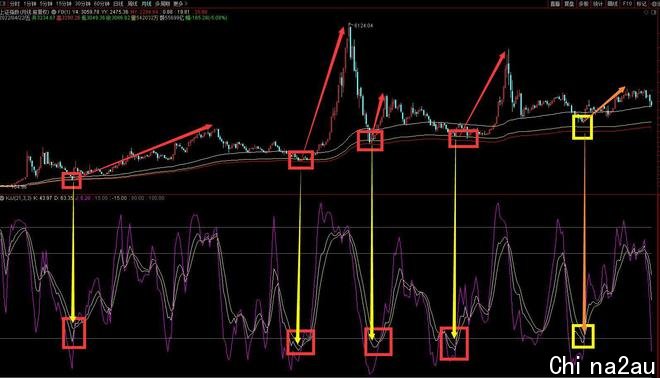This screenshot has width=660, height=378.
Task: Select the 30分钟 period tab
Action: pyautogui.click(x=82, y=3)
